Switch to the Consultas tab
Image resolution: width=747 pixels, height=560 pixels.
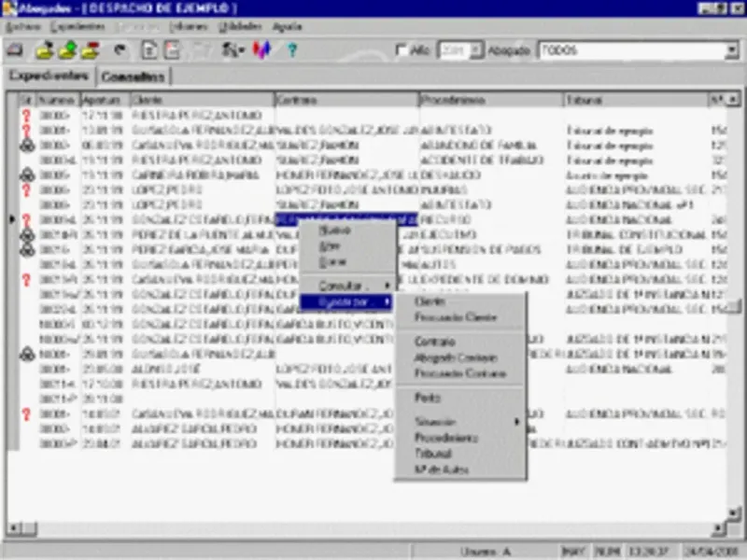coord(133,77)
